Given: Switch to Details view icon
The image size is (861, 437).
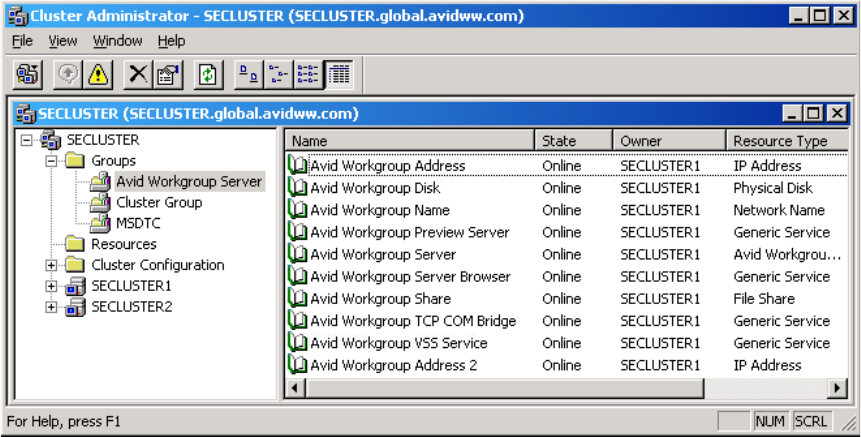Looking at the screenshot, I should (x=339, y=74).
